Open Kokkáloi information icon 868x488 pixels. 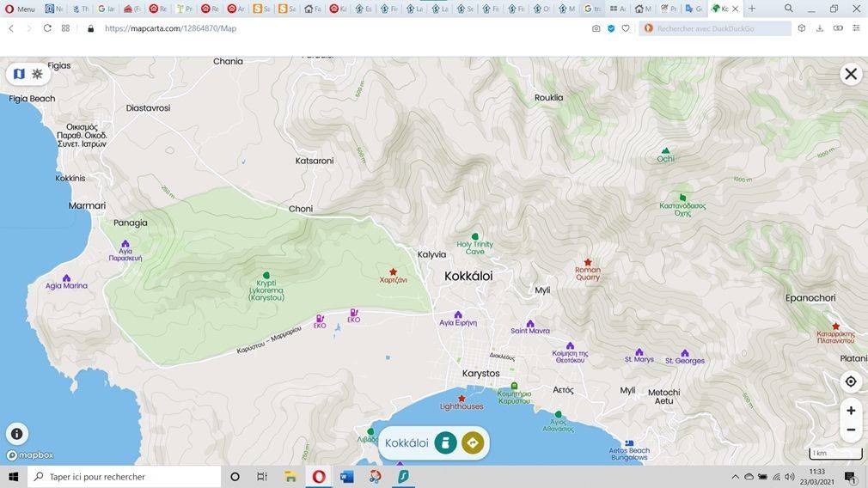pyautogui.click(x=445, y=442)
